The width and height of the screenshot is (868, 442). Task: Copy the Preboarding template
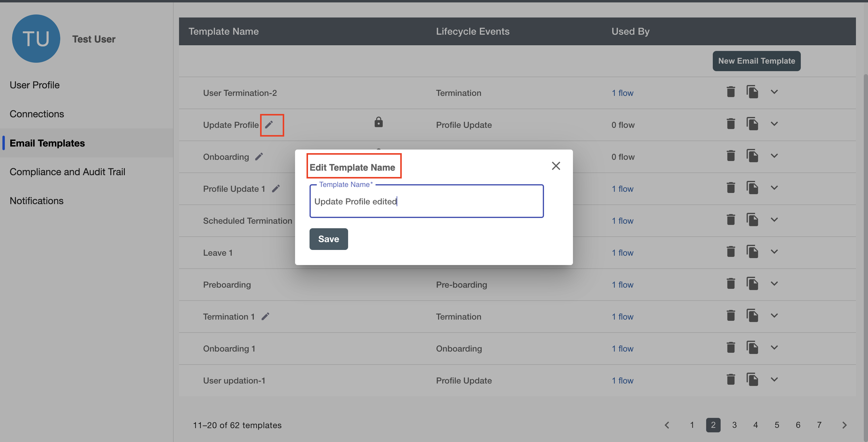tap(752, 283)
